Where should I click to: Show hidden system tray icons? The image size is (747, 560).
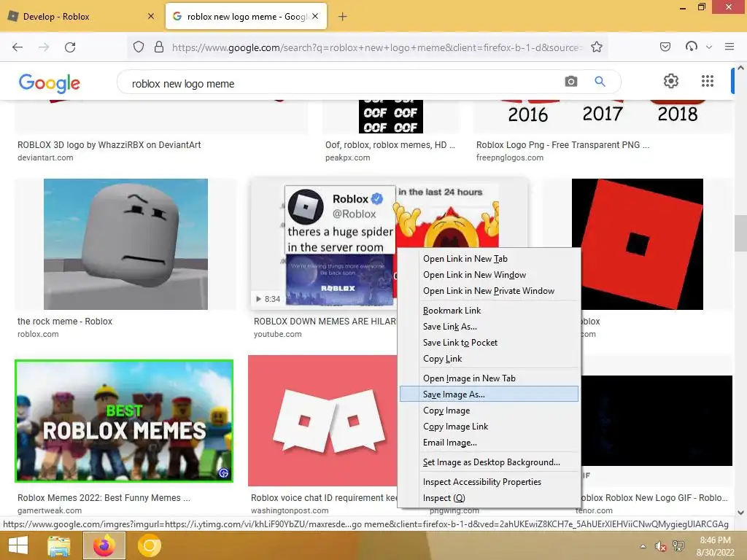click(x=643, y=546)
